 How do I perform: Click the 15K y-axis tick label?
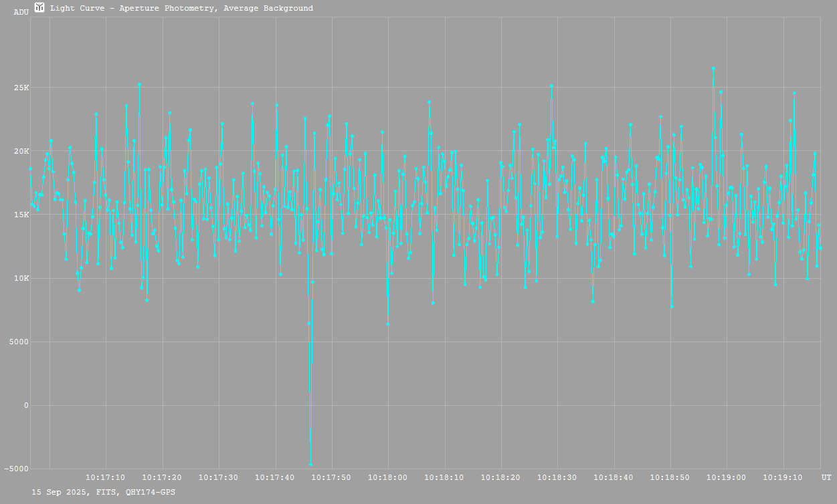(21, 215)
